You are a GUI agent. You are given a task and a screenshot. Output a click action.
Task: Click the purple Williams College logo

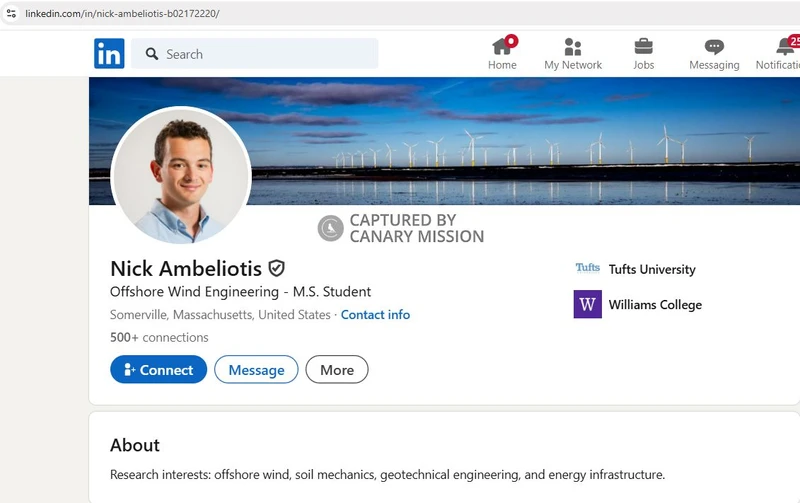588,304
